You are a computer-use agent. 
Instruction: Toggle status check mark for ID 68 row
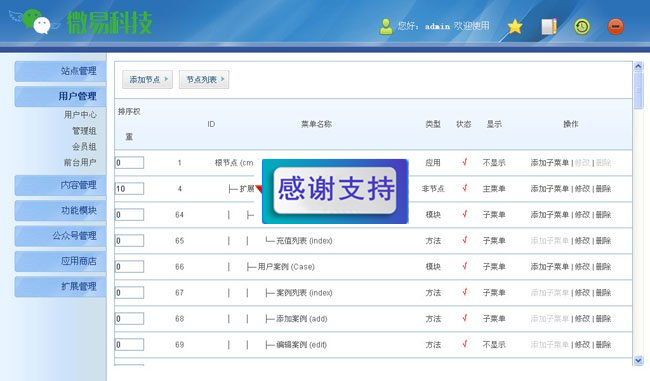tap(465, 318)
